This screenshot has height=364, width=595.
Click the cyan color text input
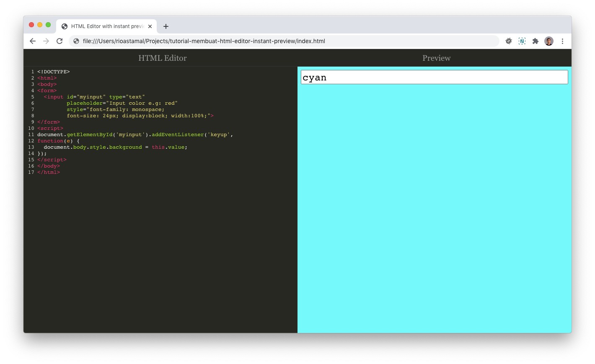435,77
